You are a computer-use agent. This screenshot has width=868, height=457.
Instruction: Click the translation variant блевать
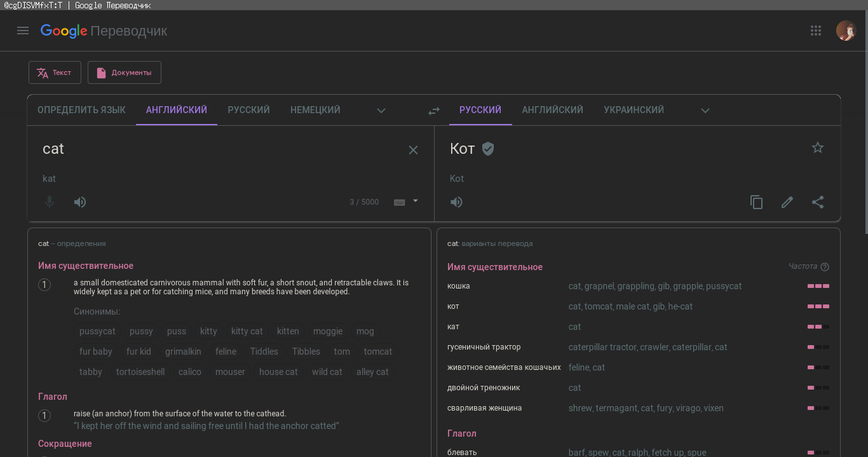coord(462,453)
